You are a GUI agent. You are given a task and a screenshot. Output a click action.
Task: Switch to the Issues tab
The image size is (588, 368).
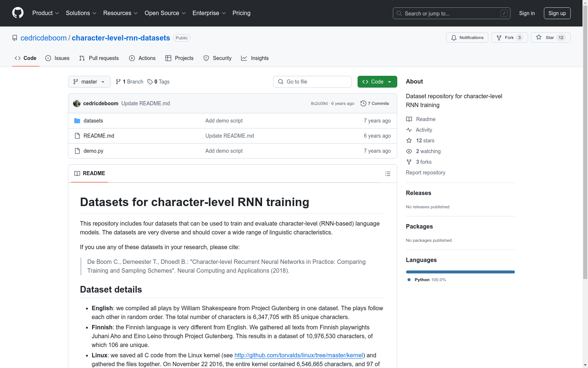coord(57,58)
